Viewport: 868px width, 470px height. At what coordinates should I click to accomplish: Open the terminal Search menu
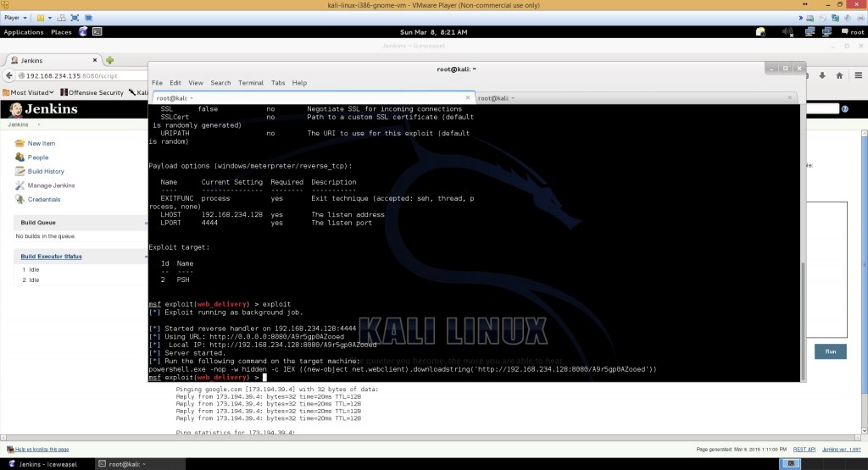(220, 83)
